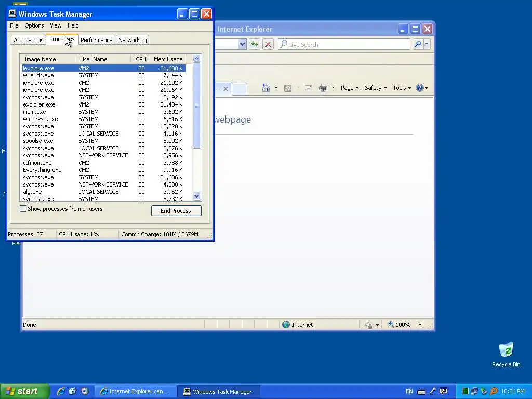Click the green CPU usage tray icon
Viewport: 532px width, 399px height.
coord(465,391)
